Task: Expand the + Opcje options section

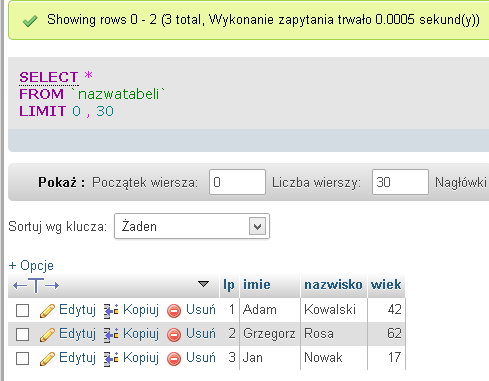Action: click(x=31, y=265)
